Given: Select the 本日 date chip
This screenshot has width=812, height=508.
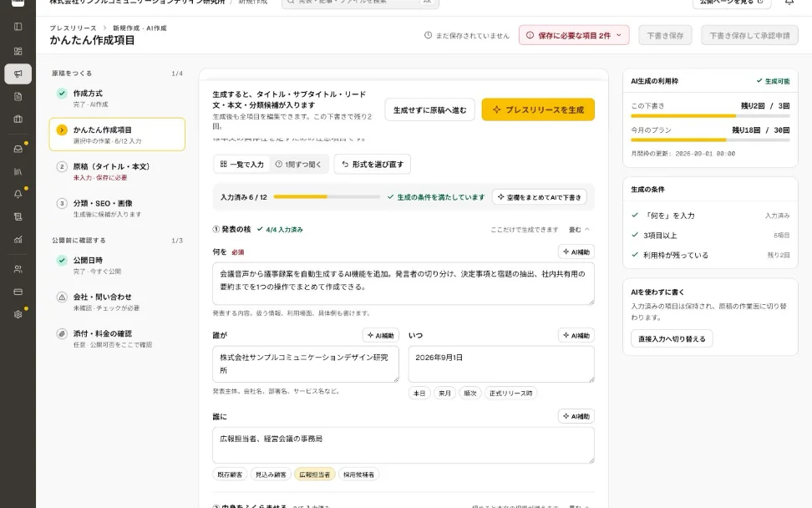Looking at the screenshot, I should click(419, 393).
